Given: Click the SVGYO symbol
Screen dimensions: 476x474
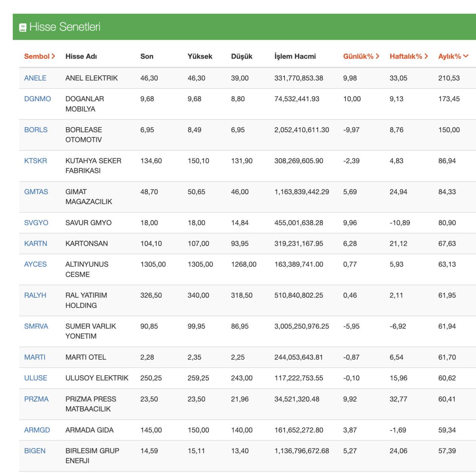Looking at the screenshot, I should (x=36, y=223).
